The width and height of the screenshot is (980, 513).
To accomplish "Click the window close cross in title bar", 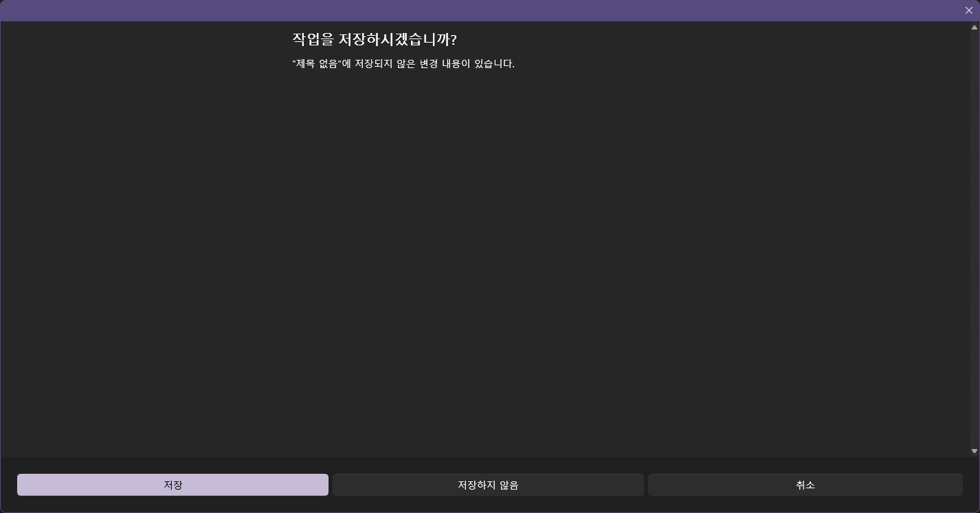I will [969, 10].
